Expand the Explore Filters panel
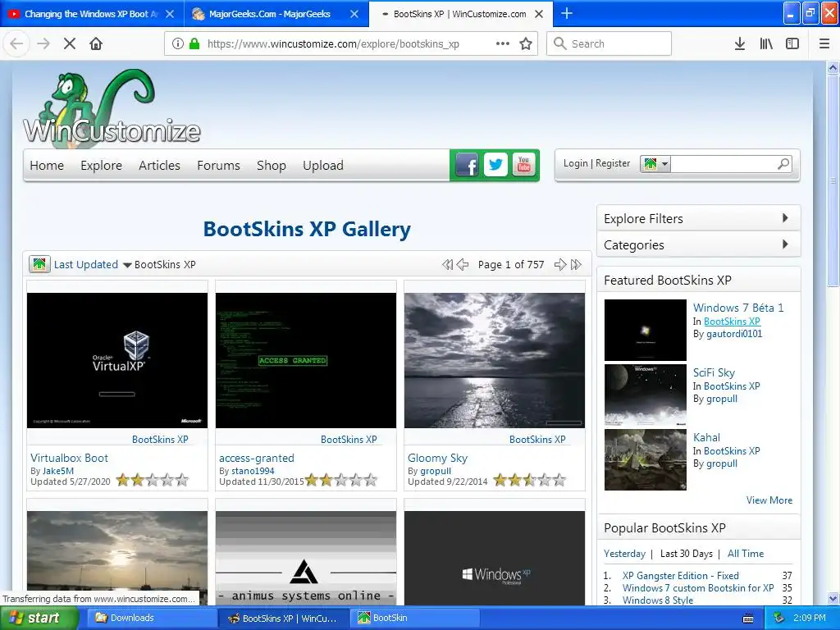This screenshot has width=840, height=630. tap(699, 218)
